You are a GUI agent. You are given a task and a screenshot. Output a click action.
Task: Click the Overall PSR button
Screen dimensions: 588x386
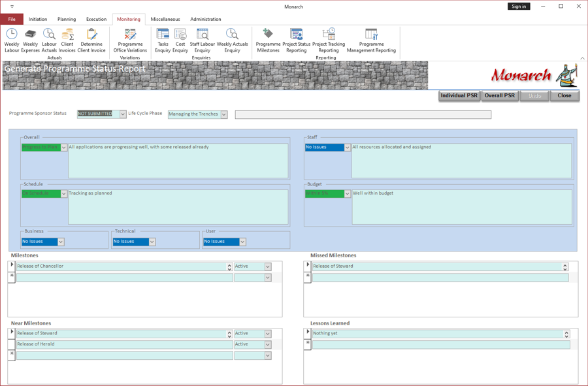point(500,95)
